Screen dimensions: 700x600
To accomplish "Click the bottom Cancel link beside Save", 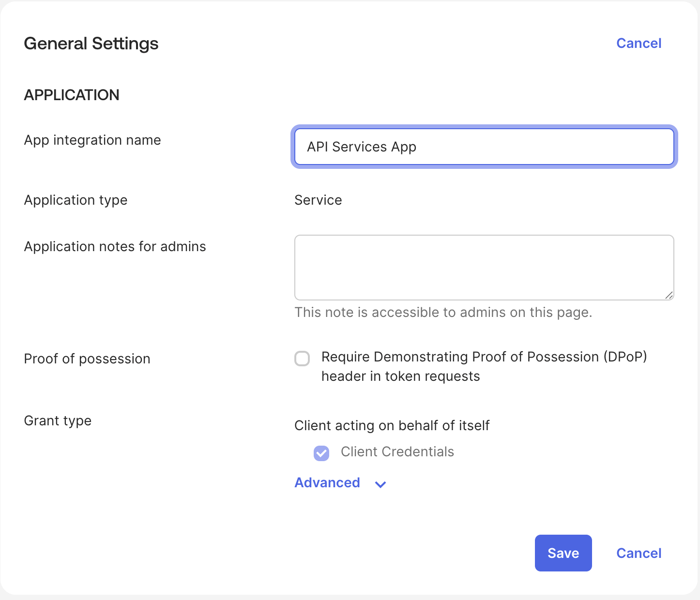I will click(x=639, y=554).
